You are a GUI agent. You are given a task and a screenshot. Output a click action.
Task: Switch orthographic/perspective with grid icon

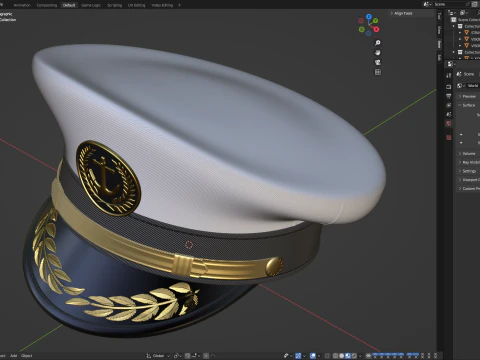tap(378, 72)
